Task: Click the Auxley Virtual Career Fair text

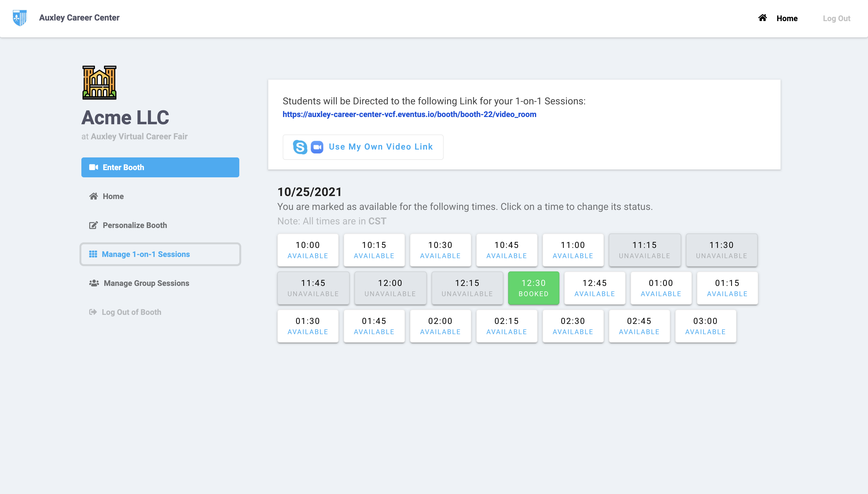Action: pyautogui.click(x=139, y=136)
